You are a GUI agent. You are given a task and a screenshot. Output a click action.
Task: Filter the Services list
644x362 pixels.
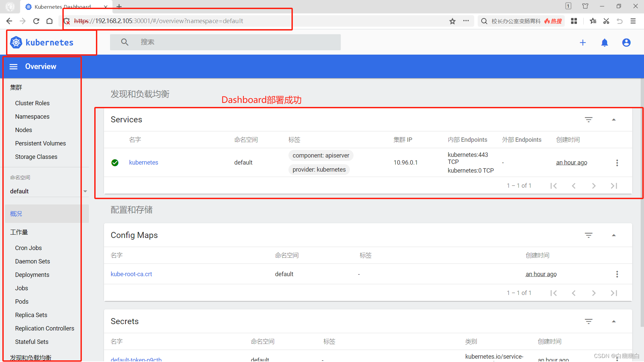(589, 120)
